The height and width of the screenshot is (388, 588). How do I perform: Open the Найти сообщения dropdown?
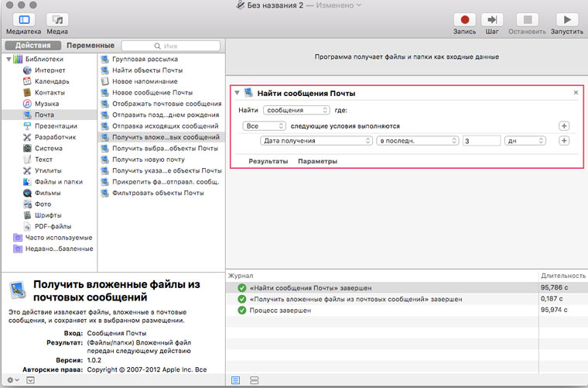[x=296, y=110]
